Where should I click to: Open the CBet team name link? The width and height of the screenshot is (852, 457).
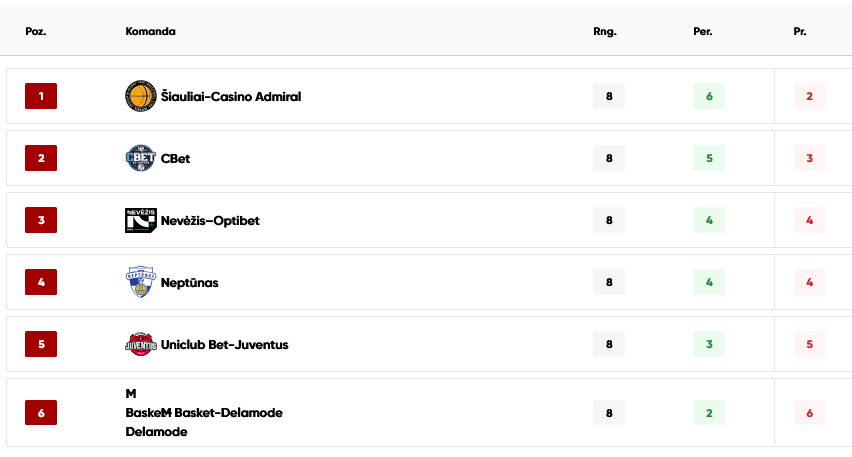[x=176, y=159]
